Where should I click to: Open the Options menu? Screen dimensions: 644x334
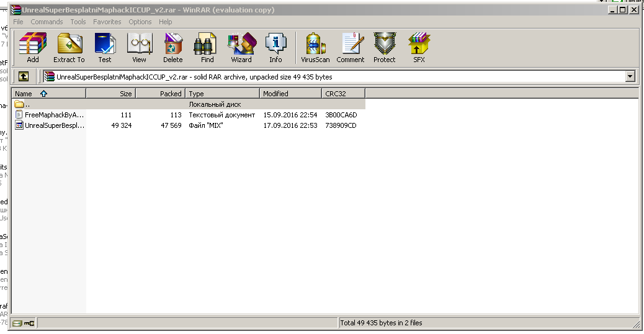(140, 22)
